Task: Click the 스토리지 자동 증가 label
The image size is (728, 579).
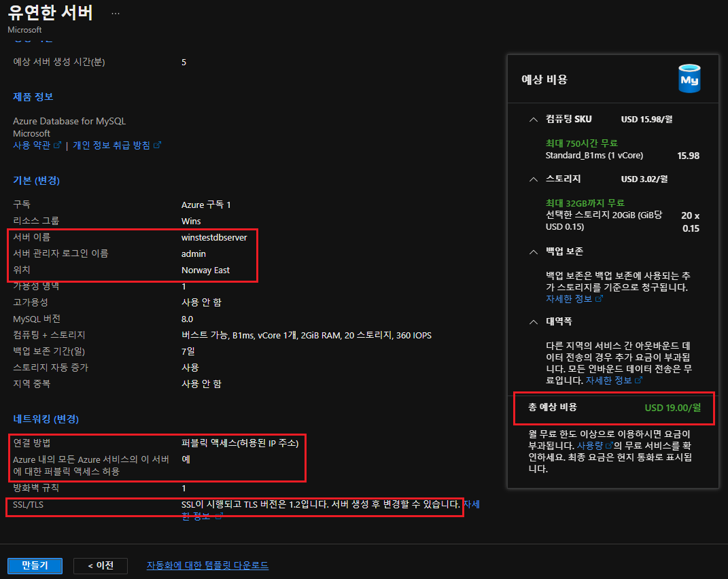Action: coord(50,368)
